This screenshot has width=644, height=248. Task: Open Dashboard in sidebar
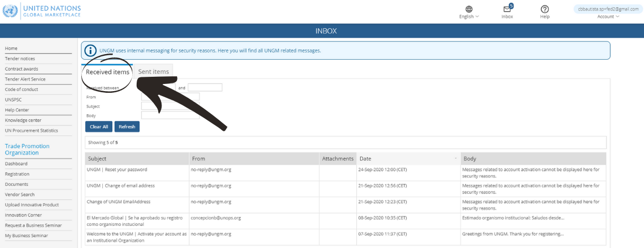[16, 163]
